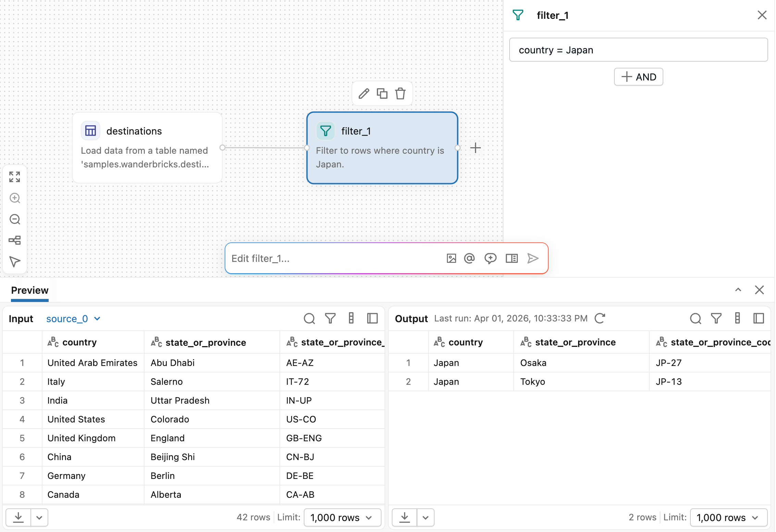Delete filter_1 using the trash icon
This screenshot has height=532, width=776.
coord(400,93)
